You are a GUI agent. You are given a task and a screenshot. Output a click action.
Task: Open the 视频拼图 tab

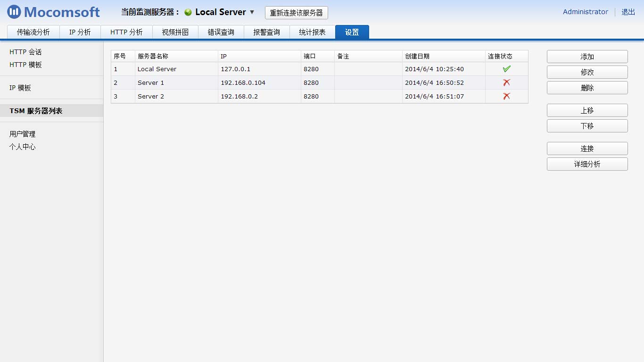175,32
